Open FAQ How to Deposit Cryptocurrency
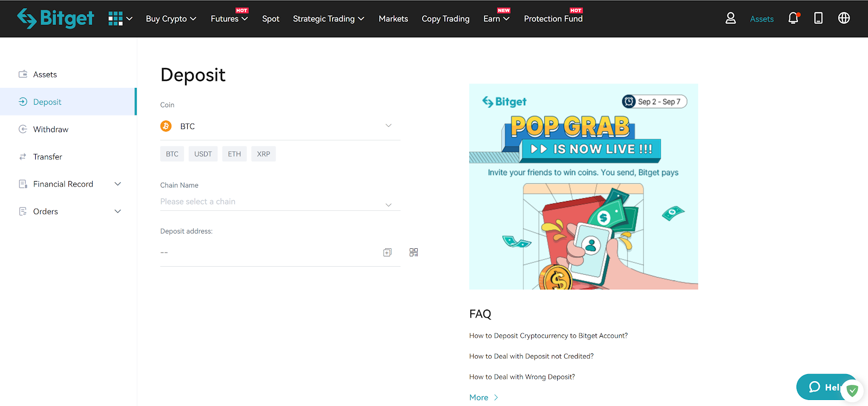 (x=548, y=336)
